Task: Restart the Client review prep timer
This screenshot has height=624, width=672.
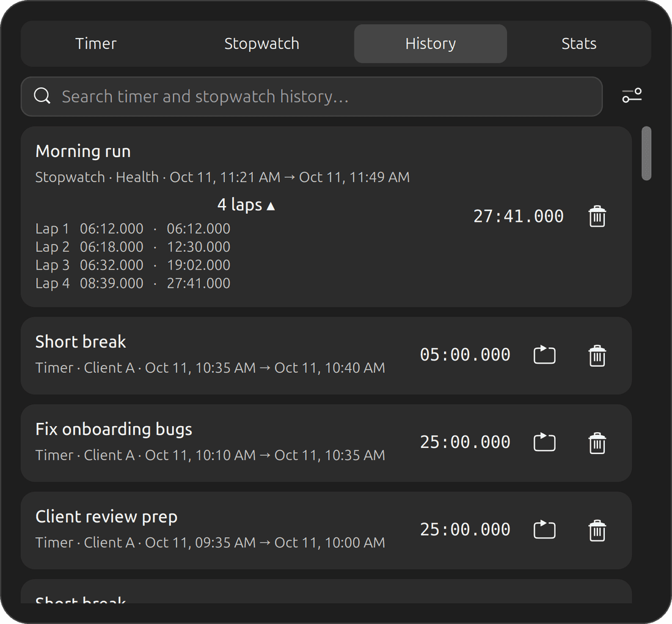Action: click(x=544, y=530)
